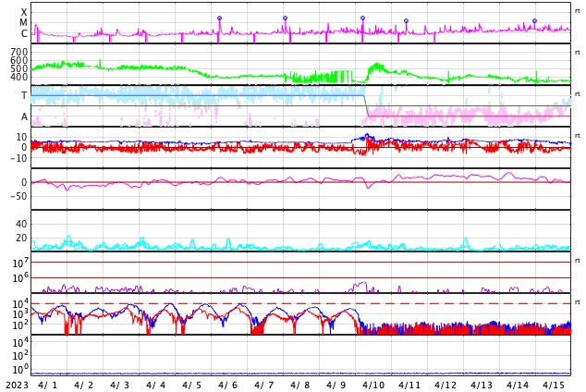Click the '10^3' axis label
This screenshot has width=586, height=392.
[x=19, y=314]
